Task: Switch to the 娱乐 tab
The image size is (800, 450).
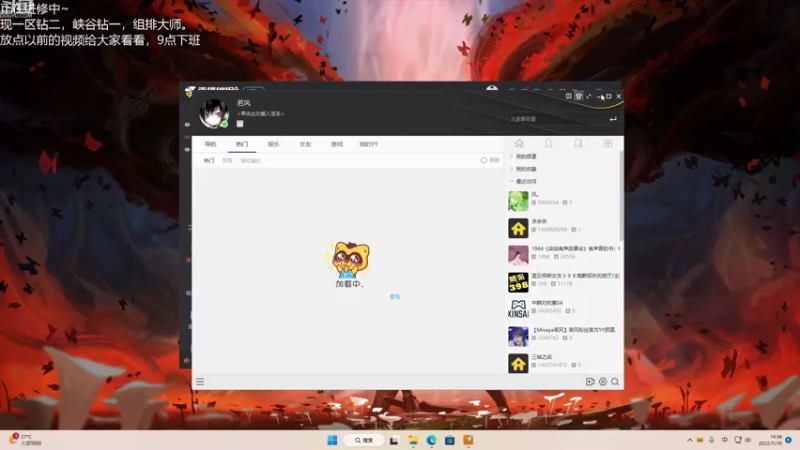Action: pyautogui.click(x=273, y=144)
